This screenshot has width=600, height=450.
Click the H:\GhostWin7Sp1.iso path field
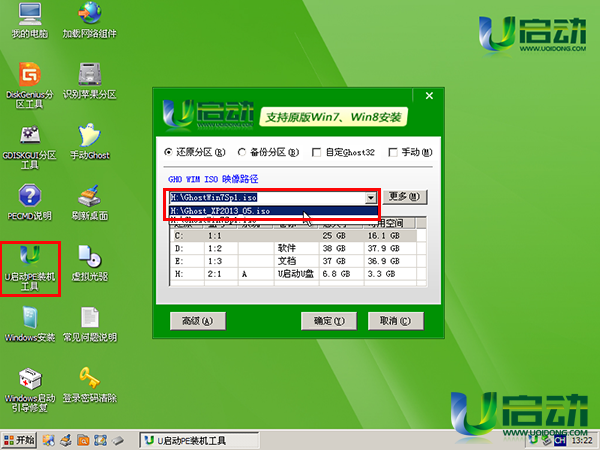(x=267, y=197)
